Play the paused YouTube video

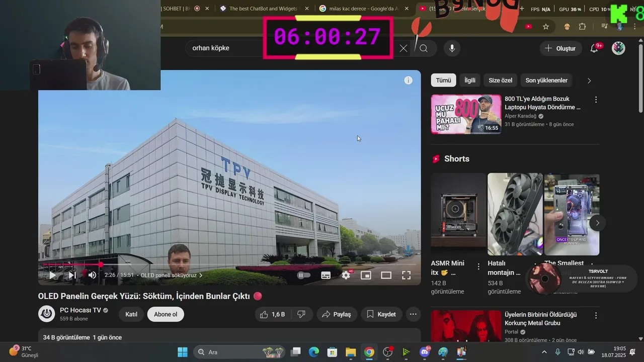[52, 275]
